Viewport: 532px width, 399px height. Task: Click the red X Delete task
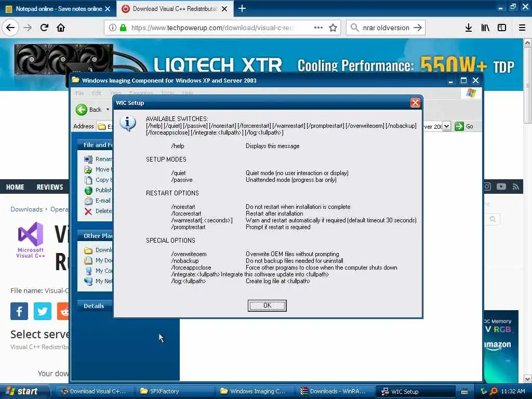(88, 211)
